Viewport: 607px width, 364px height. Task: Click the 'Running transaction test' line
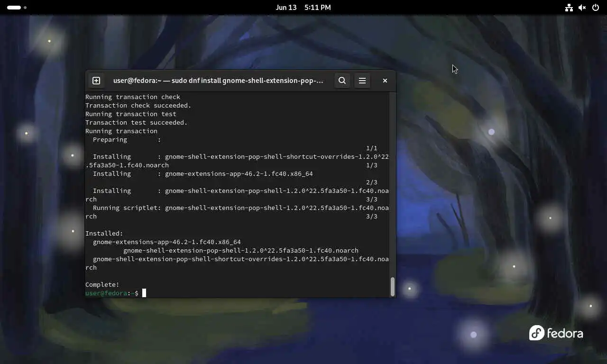click(x=131, y=114)
